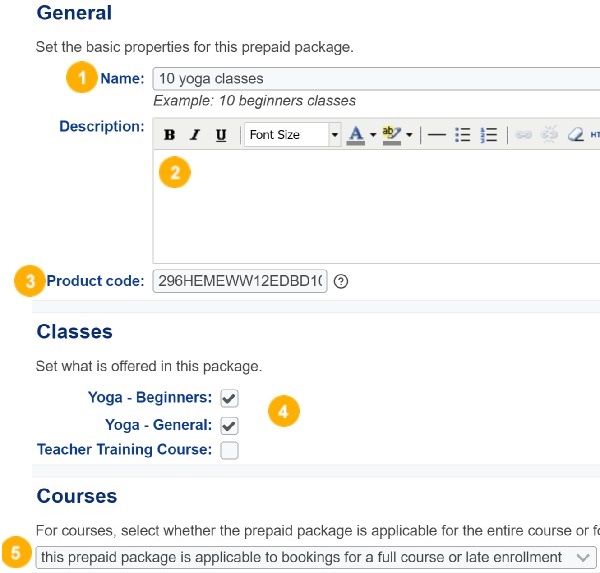This screenshot has height=573, width=600.
Task: Click the "Courses" section heading
Action: click(77, 496)
